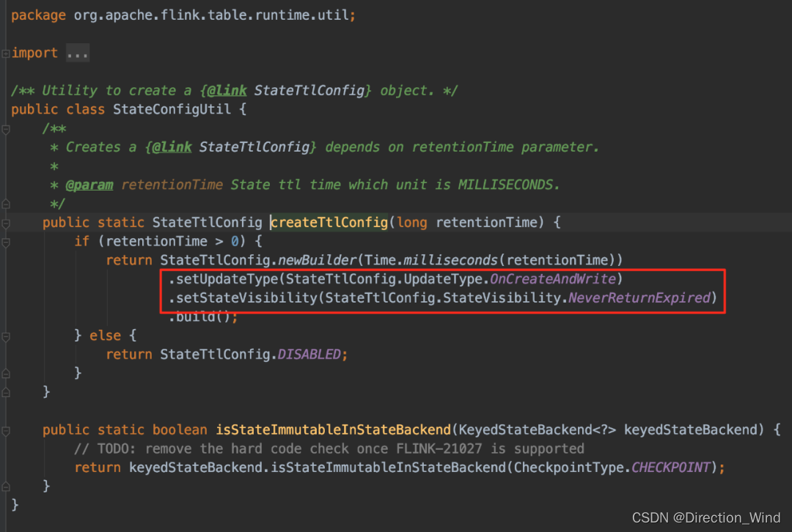This screenshot has width=792, height=532.
Task: Click the boolean return type keyword
Action: click(180, 430)
